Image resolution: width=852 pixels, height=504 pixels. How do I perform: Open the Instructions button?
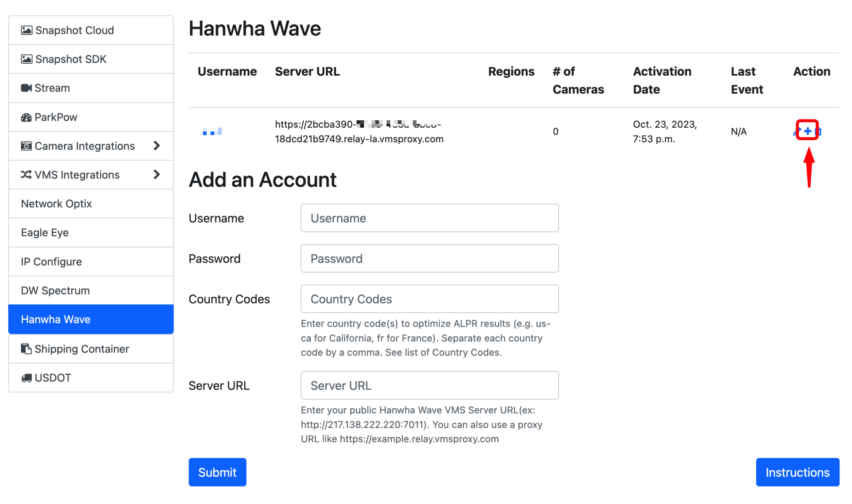tap(798, 472)
